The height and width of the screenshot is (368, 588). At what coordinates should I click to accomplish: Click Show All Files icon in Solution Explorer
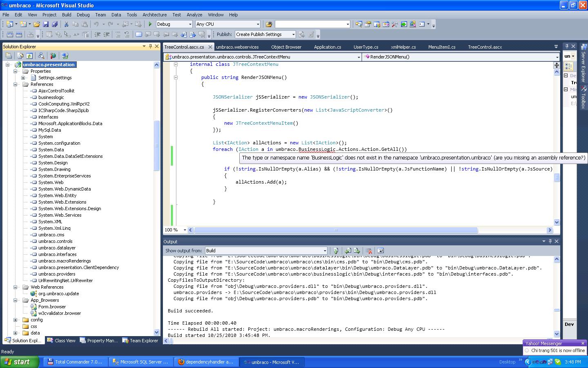(20, 56)
